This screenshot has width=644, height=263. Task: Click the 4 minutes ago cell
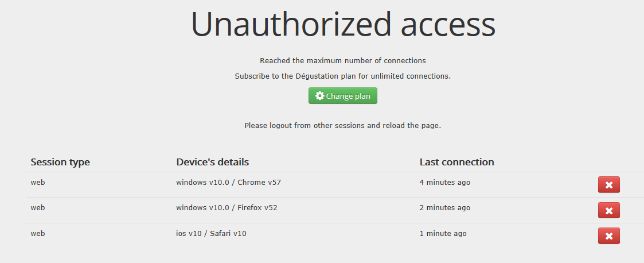[x=444, y=183]
